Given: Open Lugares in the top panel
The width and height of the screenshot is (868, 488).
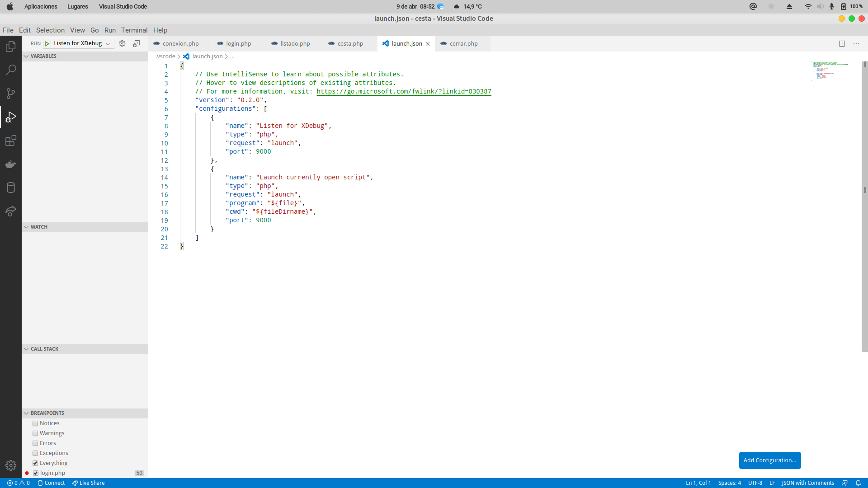Looking at the screenshot, I should click(78, 6).
